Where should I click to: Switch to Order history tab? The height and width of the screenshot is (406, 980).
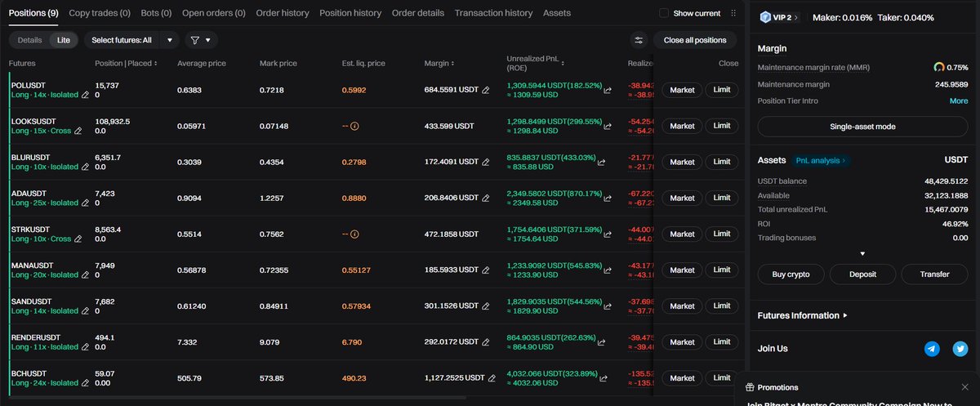pyautogui.click(x=283, y=13)
